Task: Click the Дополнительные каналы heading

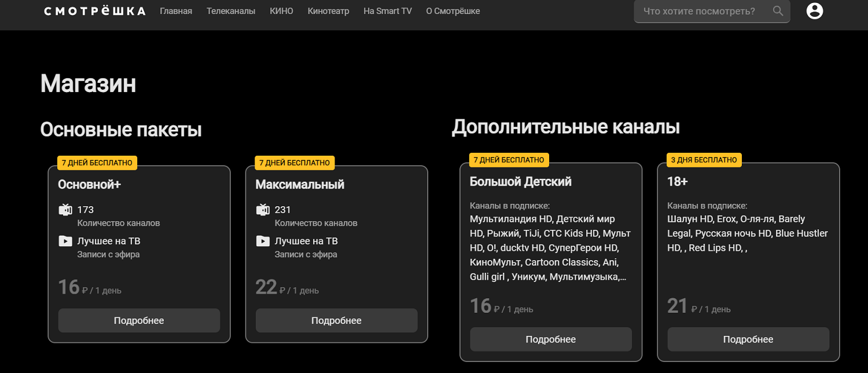Action: pyautogui.click(x=566, y=127)
